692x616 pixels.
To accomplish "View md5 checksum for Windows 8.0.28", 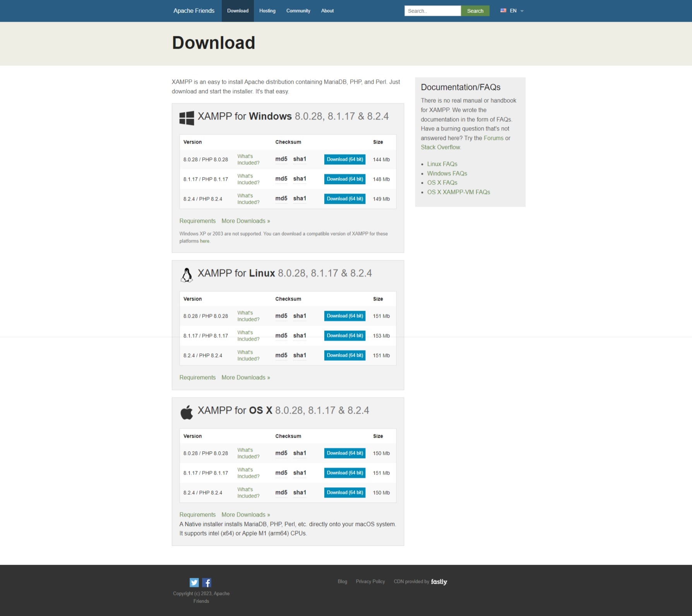I will [x=281, y=159].
